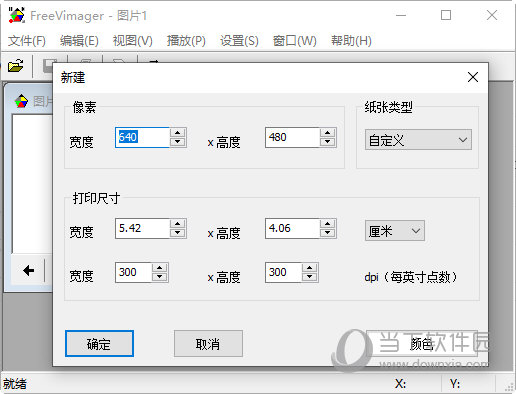516x394 pixels.
Task: Confirm with the 确定 button
Action: tap(99, 344)
